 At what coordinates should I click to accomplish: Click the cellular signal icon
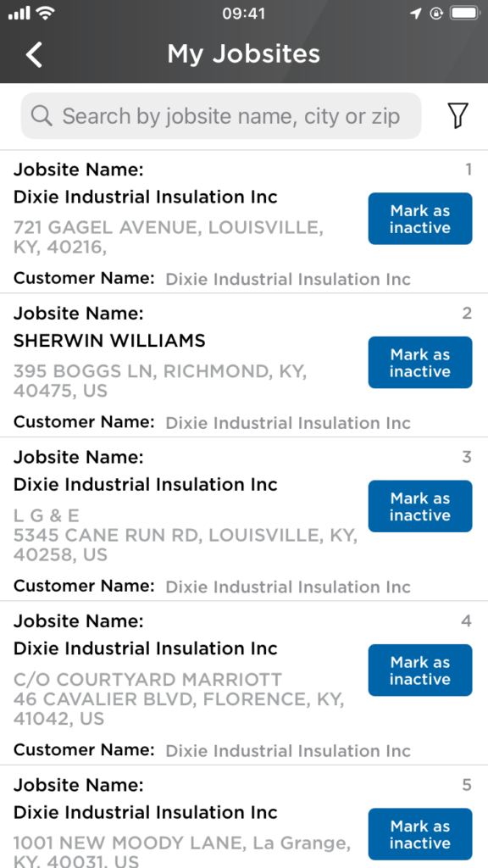[19, 12]
